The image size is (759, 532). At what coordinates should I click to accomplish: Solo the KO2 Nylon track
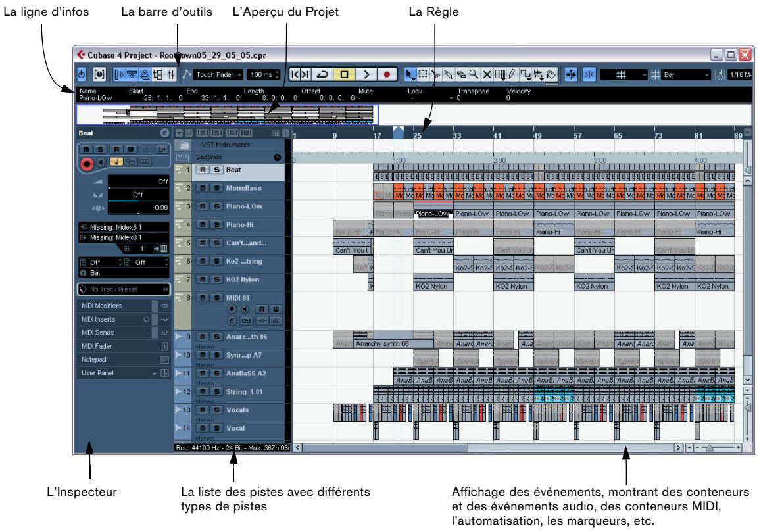pos(217,279)
